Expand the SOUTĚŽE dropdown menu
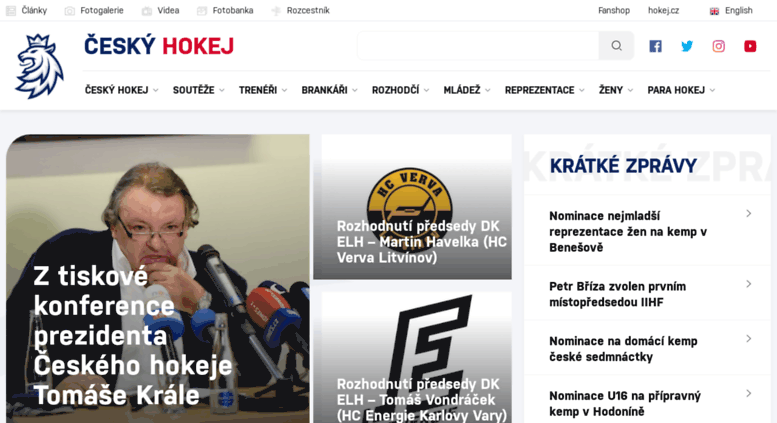 coord(198,90)
